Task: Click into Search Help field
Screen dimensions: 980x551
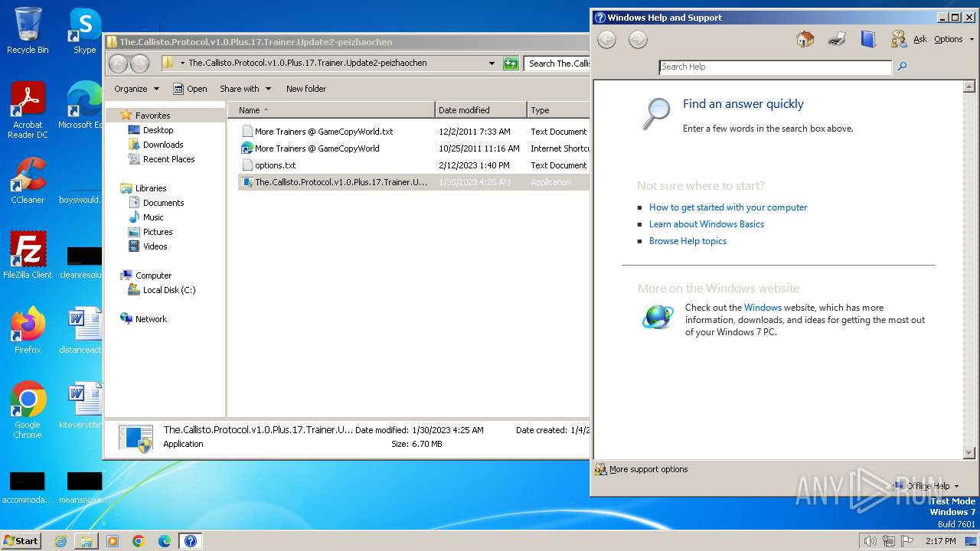Action: tap(775, 67)
